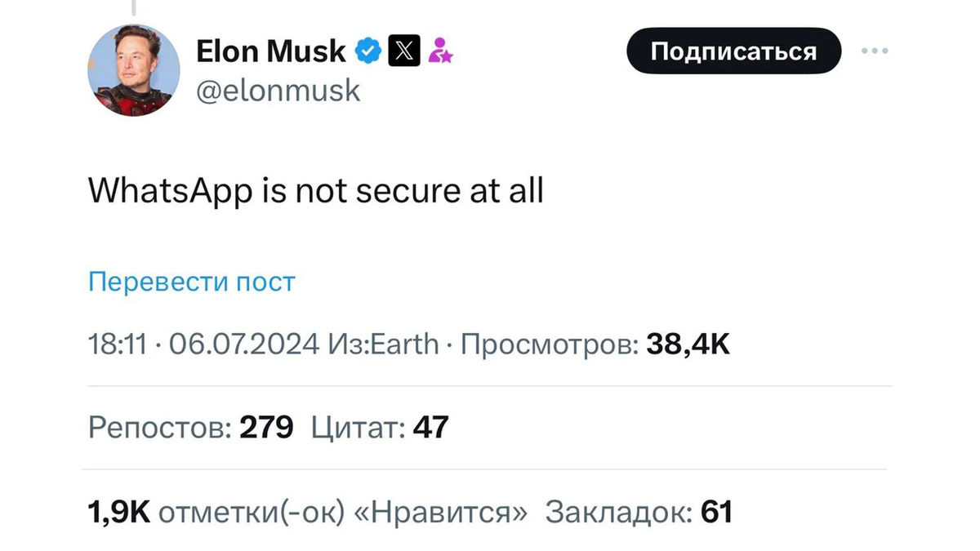Click Перевести пост to translate post
Screen dimensions: 980x551
[x=191, y=282]
